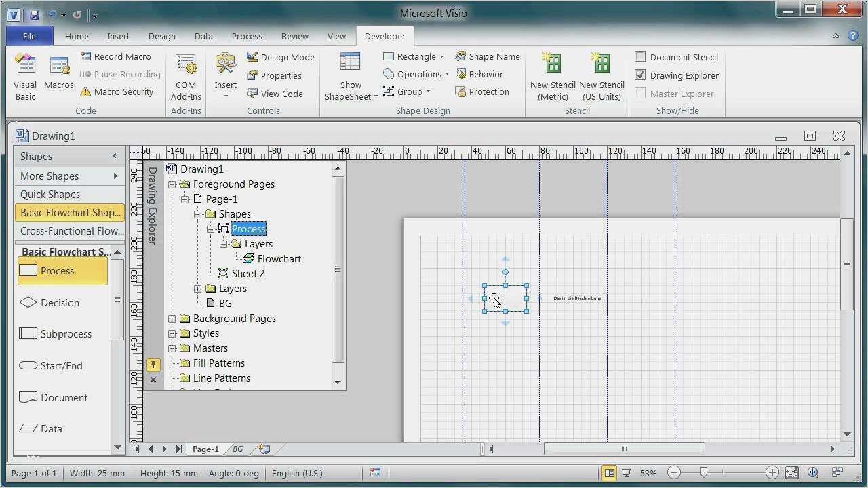
Task: Expand Masters tree node
Action: (172, 348)
